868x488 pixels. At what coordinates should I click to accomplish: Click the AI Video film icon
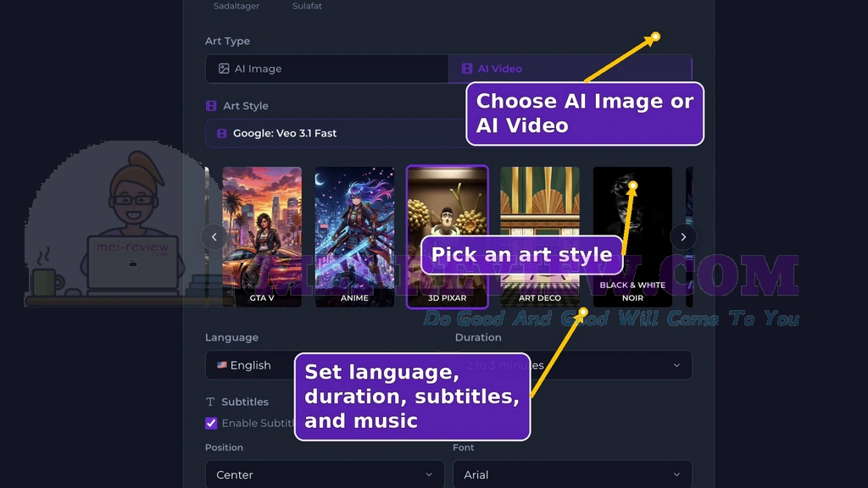(x=467, y=69)
